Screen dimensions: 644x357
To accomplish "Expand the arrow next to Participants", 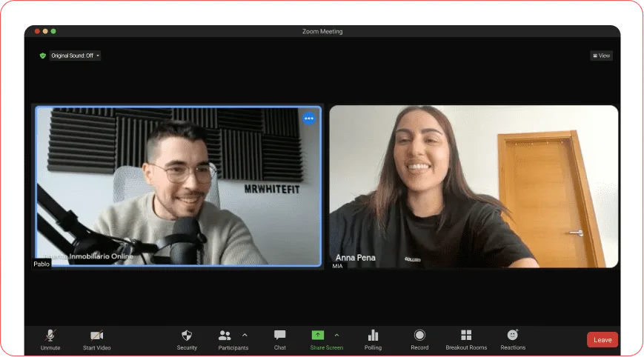I will click(x=245, y=335).
